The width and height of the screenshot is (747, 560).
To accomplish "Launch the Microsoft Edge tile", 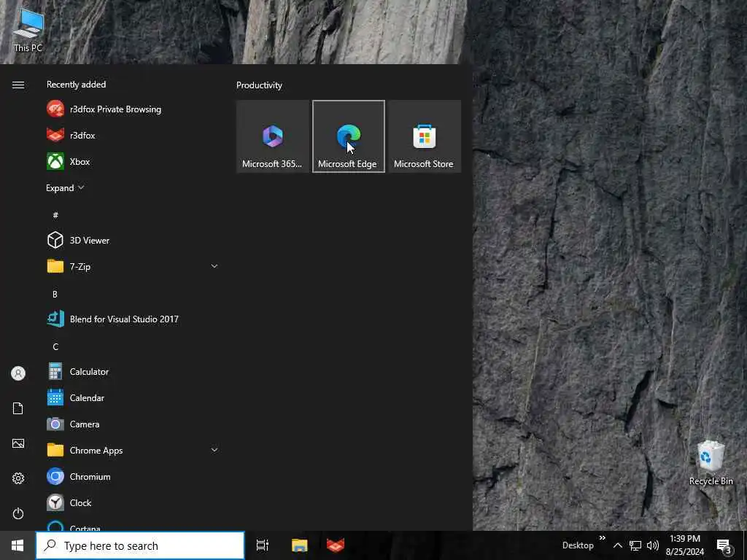I will pos(349,136).
